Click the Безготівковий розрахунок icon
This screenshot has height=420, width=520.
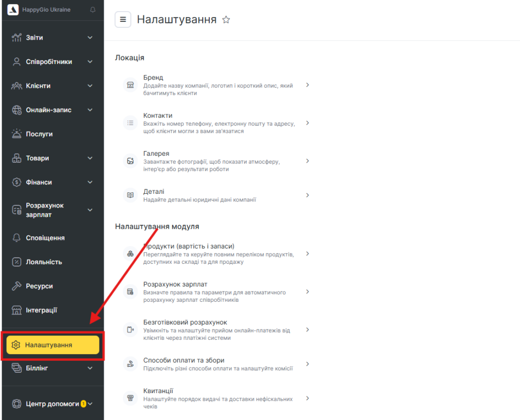[x=131, y=330]
